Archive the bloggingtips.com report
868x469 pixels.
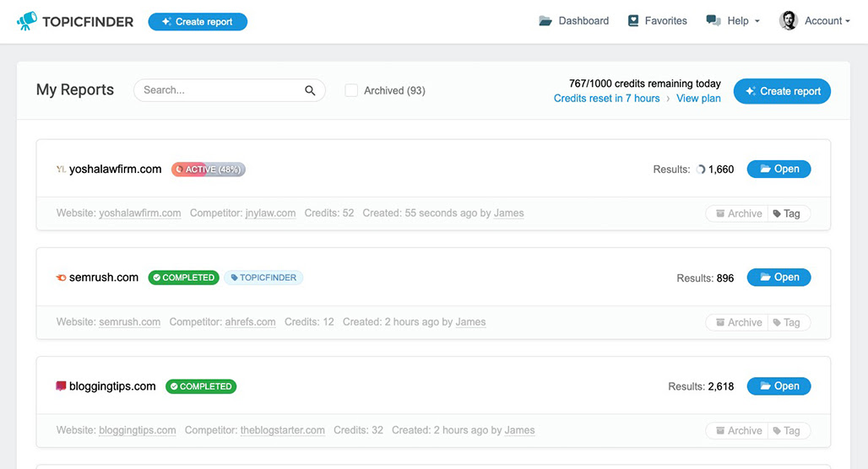pyautogui.click(x=739, y=431)
